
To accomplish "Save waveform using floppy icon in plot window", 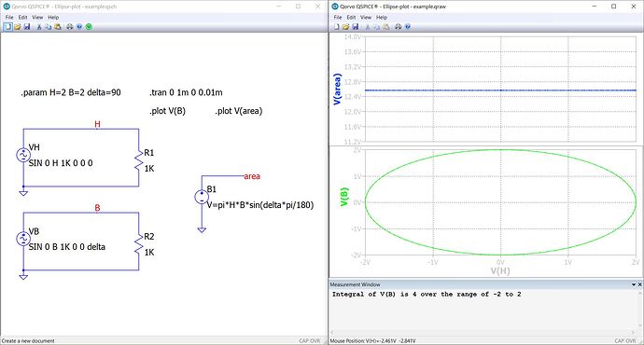I will pyautogui.click(x=356, y=27).
